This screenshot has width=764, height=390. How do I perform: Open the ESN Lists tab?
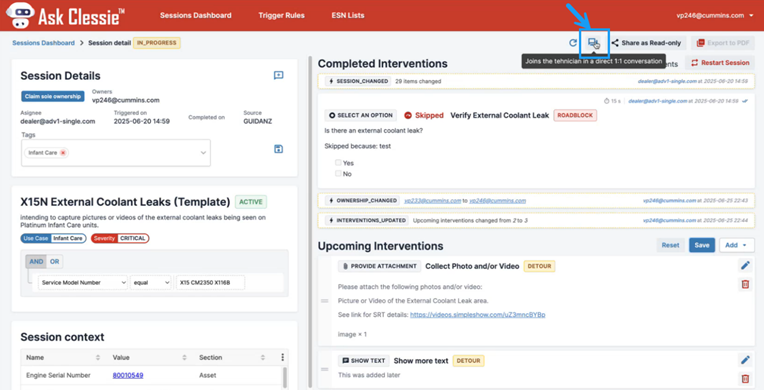348,15
